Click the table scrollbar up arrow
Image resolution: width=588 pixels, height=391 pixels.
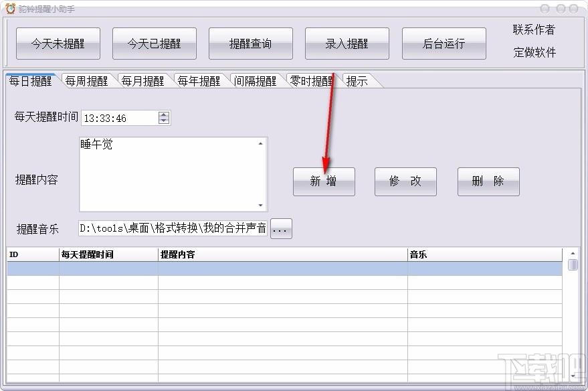pyautogui.click(x=573, y=253)
